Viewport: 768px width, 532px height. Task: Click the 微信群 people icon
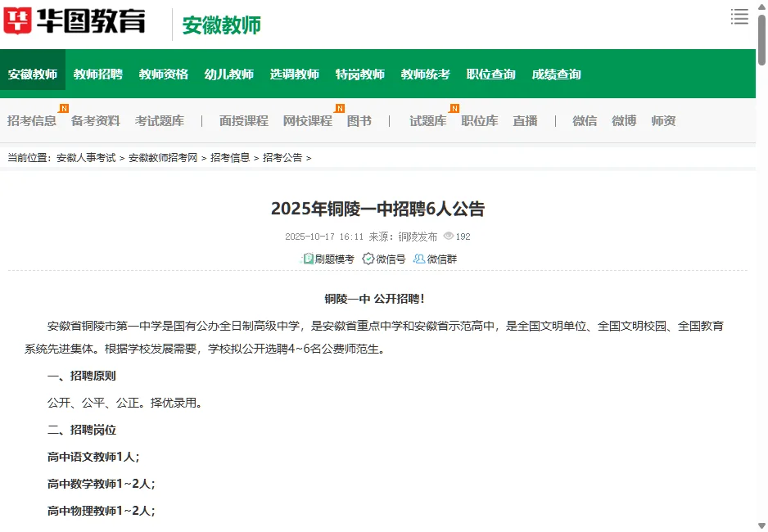(x=418, y=258)
